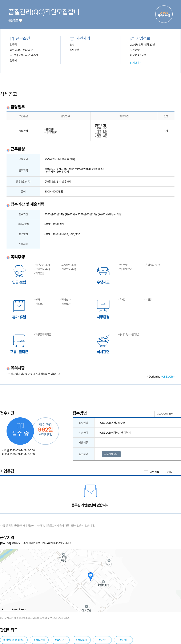Click the arrow on 인사담당자 정보
The width and height of the screenshot is (181, 644).
[x=178, y=414]
